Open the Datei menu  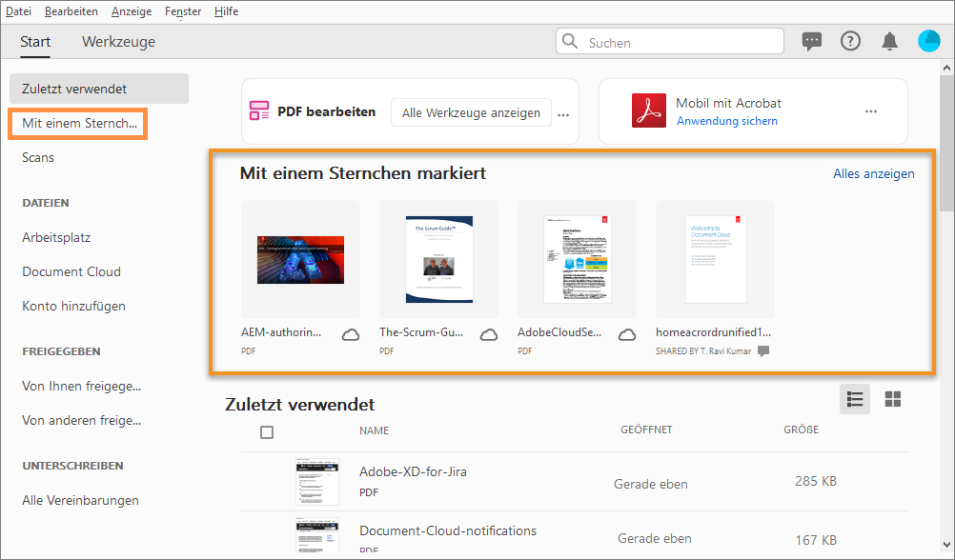tap(18, 11)
